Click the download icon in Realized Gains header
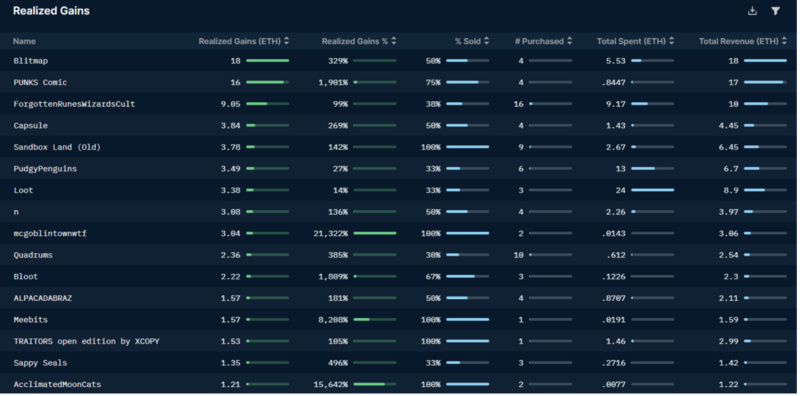Screen dimensions: 800x396 [752, 11]
